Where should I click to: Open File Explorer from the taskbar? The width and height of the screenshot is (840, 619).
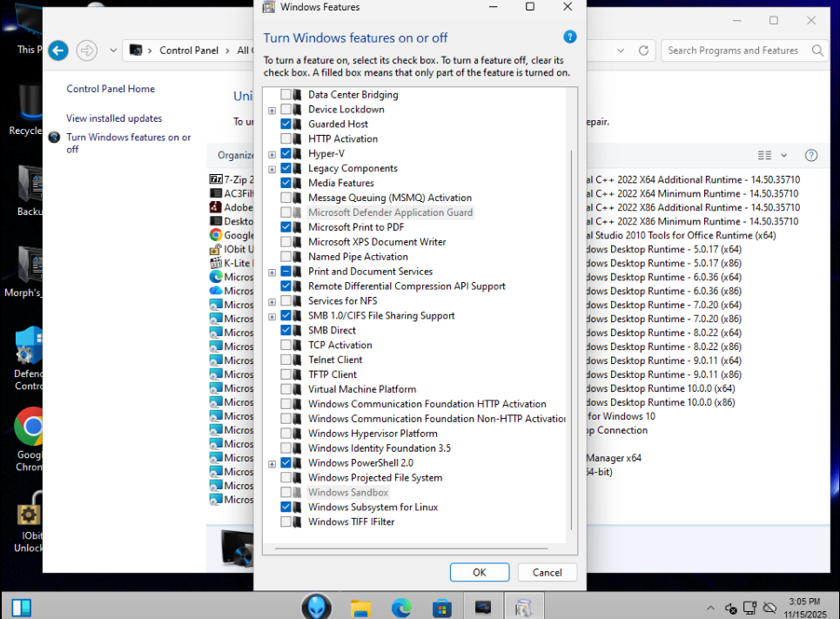click(x=361, y=607)
